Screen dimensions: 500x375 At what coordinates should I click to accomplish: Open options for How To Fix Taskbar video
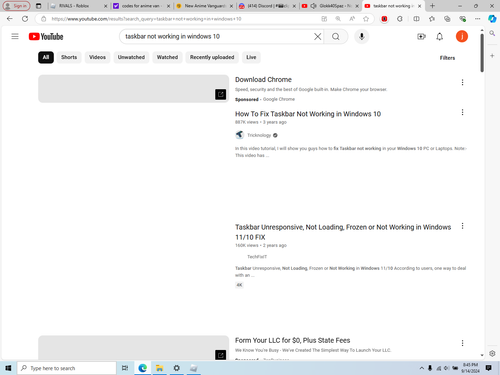point(462,112)
